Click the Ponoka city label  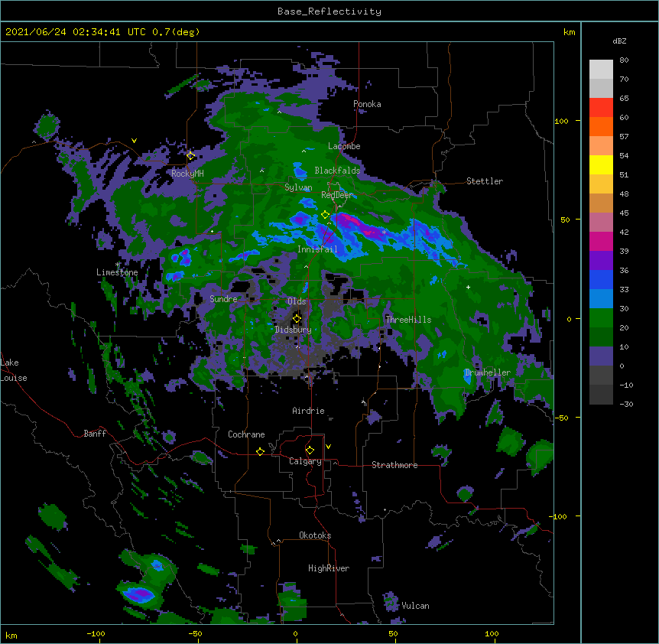tap(367, 104)
